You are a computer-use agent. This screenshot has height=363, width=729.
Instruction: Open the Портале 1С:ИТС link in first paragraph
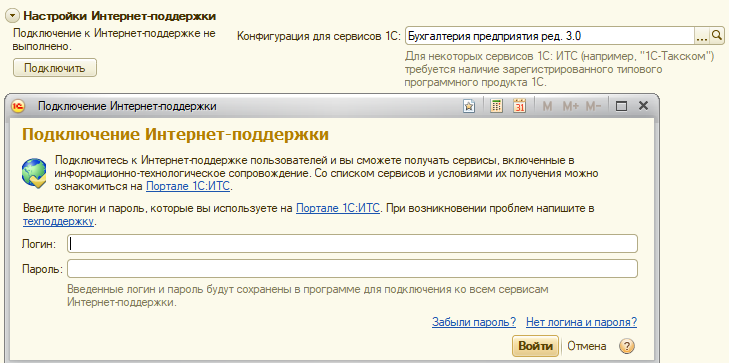click(188, 187)
